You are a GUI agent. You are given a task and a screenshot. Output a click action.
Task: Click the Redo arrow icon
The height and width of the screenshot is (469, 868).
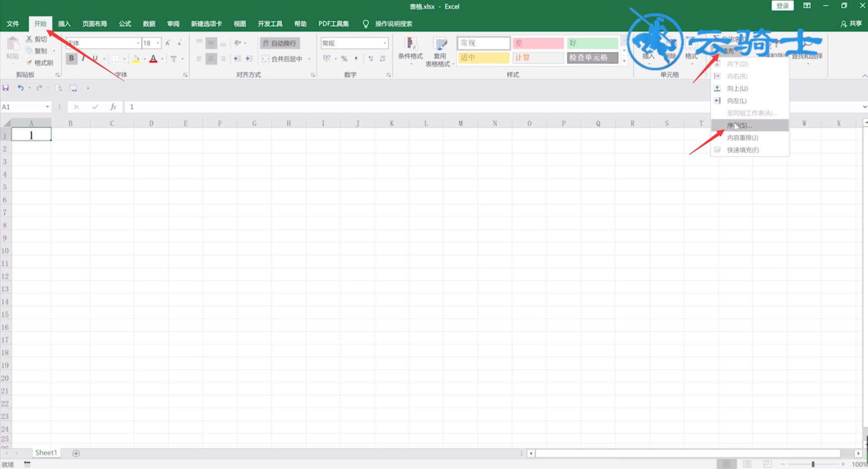[x=39, y=88]
